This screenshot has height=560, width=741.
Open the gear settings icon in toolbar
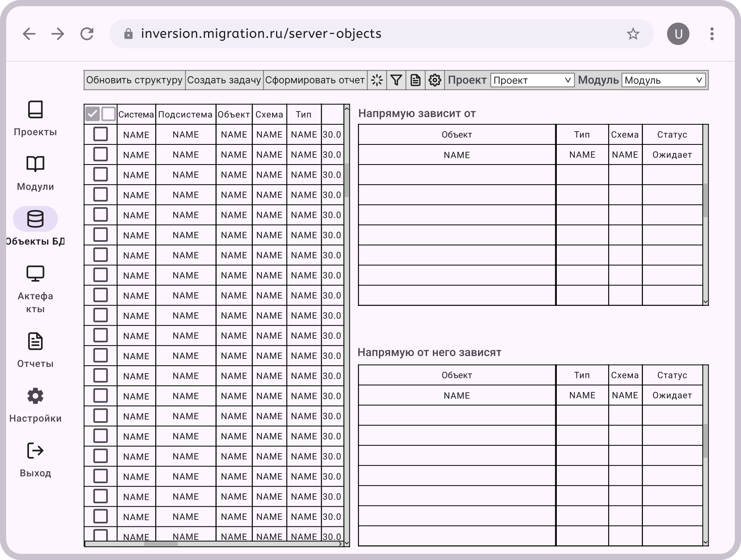(435, 80)
